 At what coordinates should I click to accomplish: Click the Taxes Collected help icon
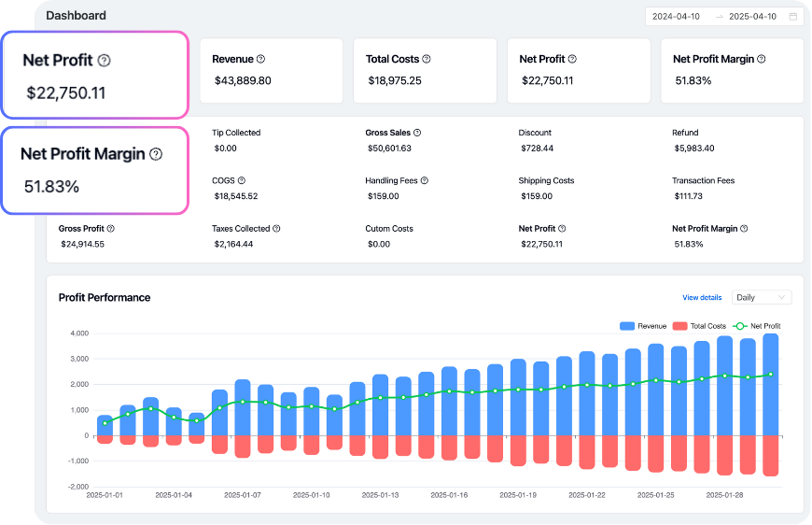[276, 228]
